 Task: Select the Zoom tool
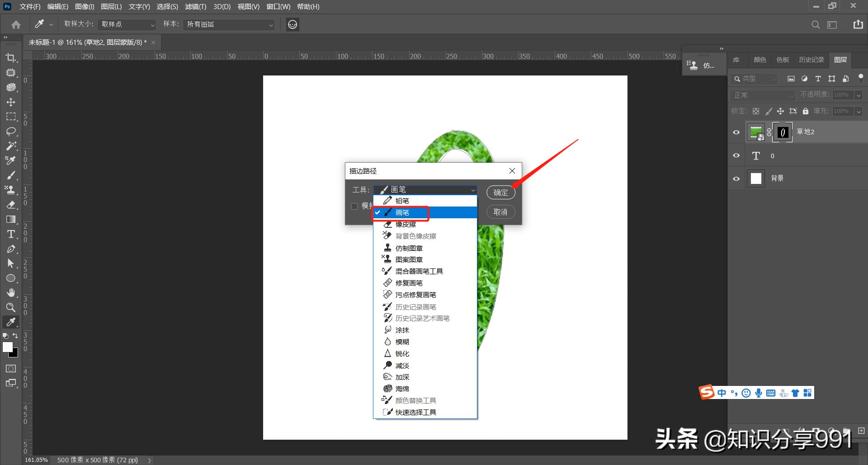click(x=11, y=307)
